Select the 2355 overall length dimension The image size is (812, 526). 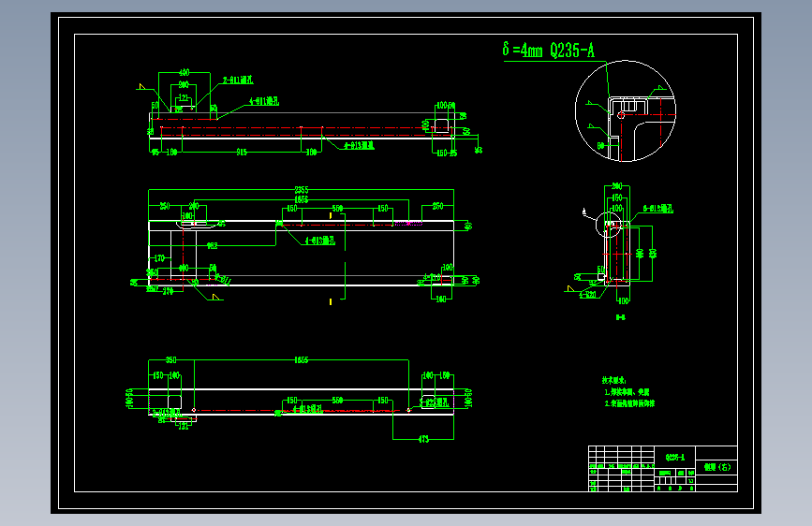301,190
